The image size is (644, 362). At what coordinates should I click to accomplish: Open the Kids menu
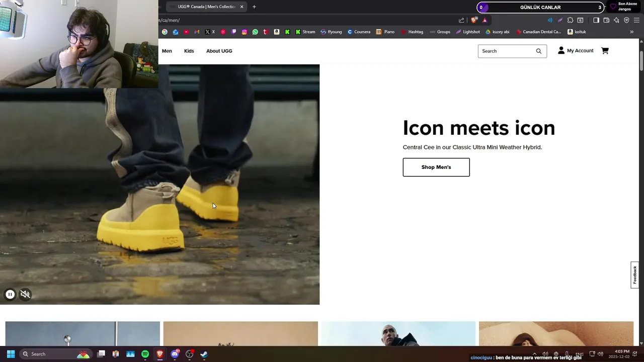click(189, 51)
